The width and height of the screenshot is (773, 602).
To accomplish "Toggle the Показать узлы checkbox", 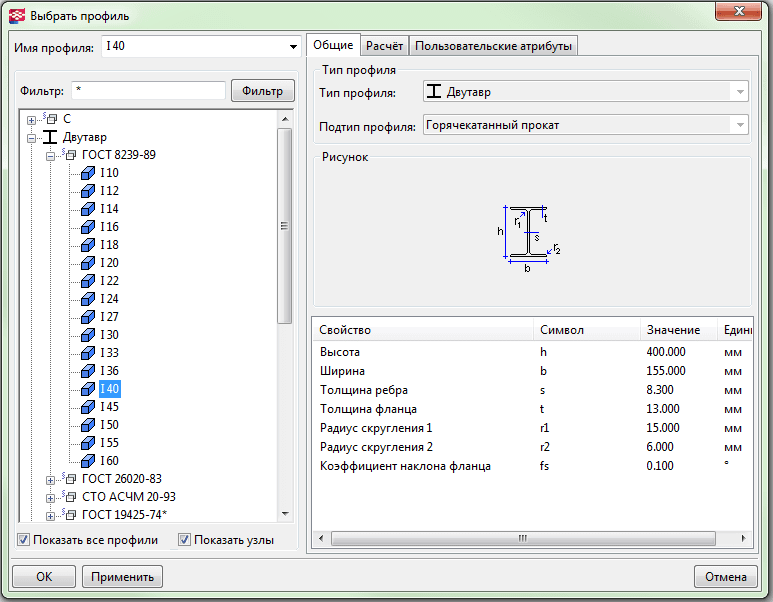I will (x=184, y=541).
